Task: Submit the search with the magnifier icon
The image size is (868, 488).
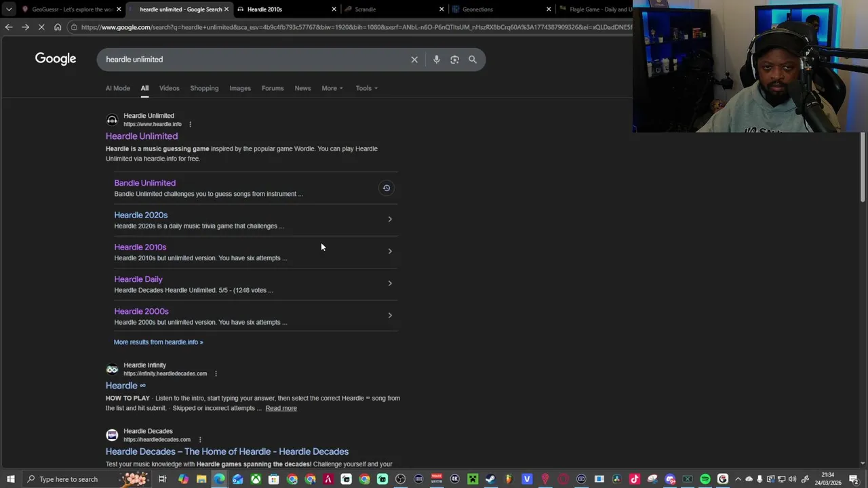Action: pos(473,60)
